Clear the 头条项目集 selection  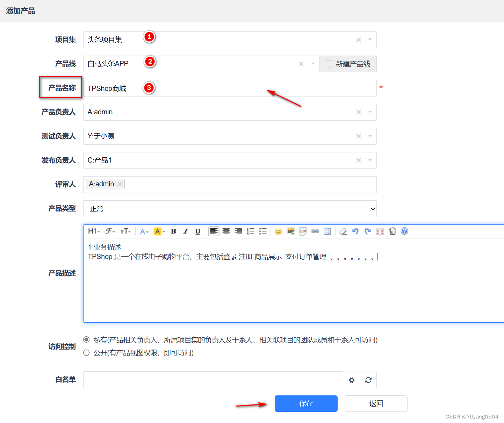(x=359, y=40)
